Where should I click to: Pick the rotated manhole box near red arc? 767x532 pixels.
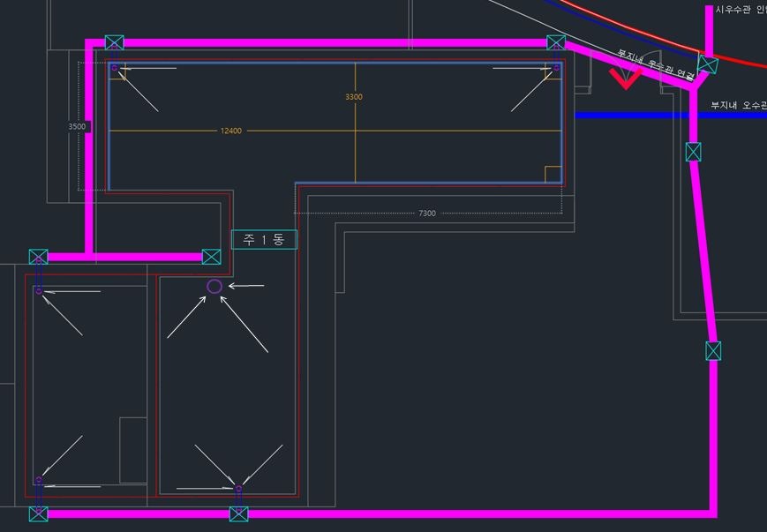tap(707, 64)
